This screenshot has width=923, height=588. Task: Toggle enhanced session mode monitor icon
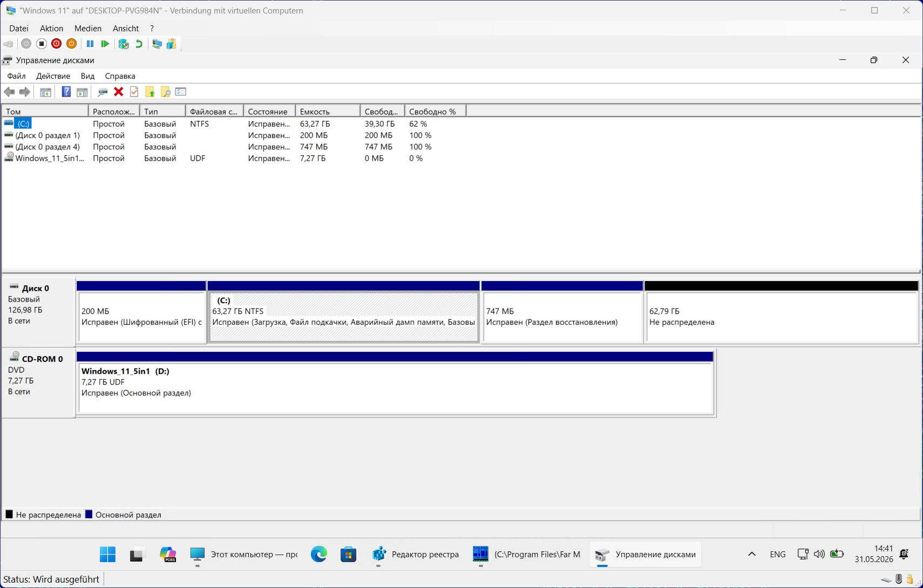click(157, 44)
